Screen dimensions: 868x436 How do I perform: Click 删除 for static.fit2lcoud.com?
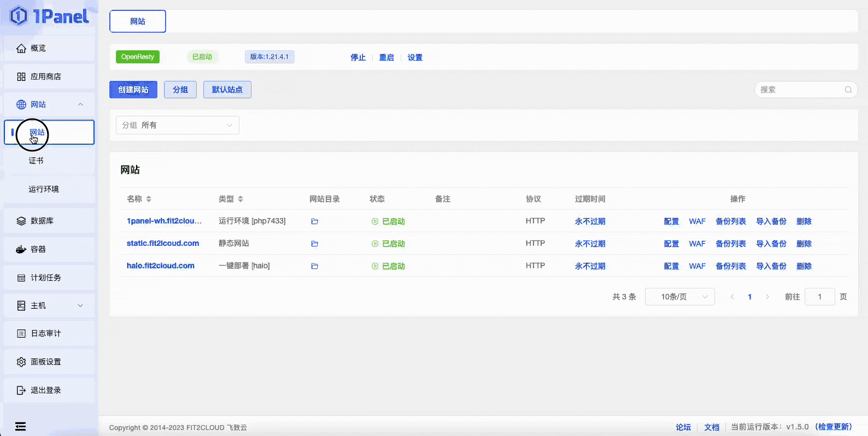[804, 244]
